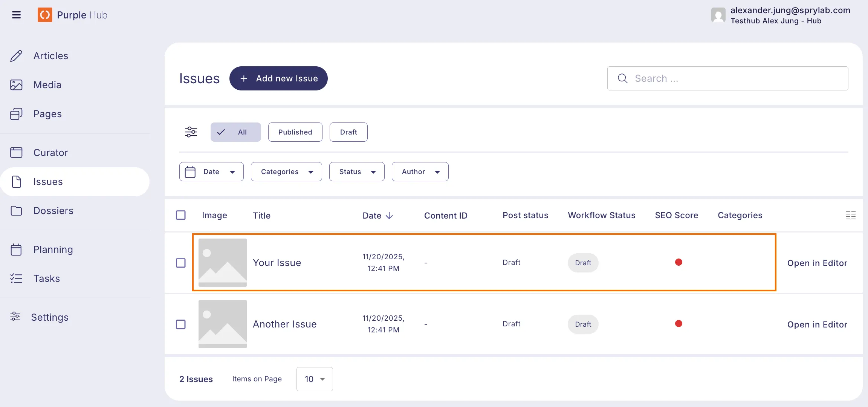
Task: Go to Pages in sidebar
Action: pyautogui.click(x=47, y=114)
